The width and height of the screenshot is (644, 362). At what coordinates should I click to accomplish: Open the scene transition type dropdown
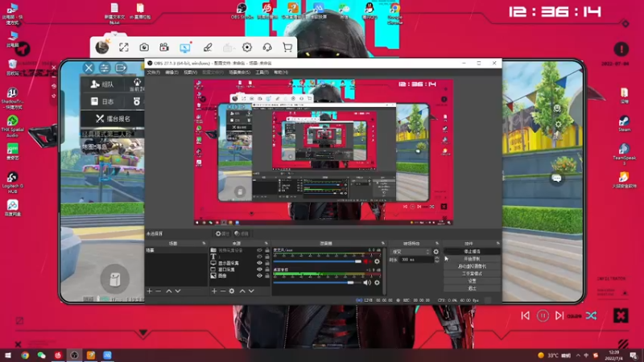point(411,252)
